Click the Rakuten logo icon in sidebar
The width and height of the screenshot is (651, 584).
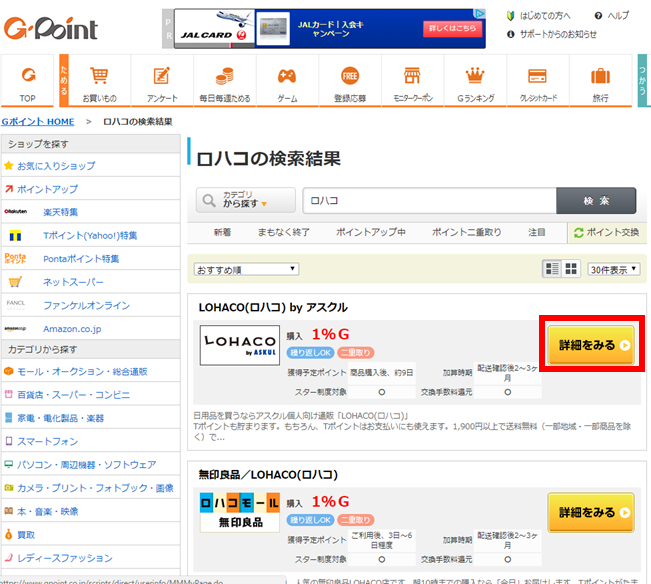pos(15,212)
